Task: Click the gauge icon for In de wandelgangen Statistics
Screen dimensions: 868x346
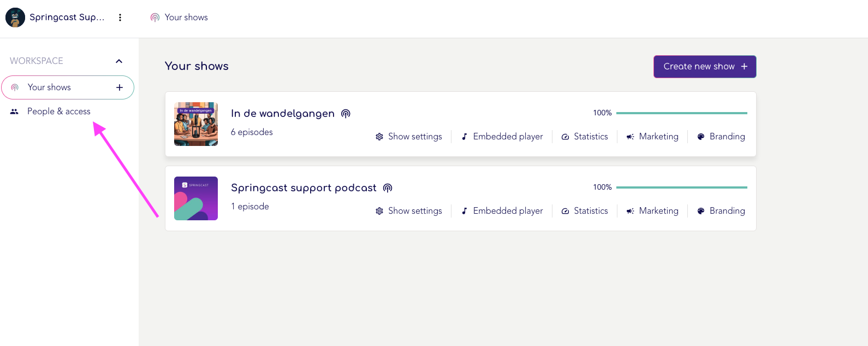Action: [565, 137]
